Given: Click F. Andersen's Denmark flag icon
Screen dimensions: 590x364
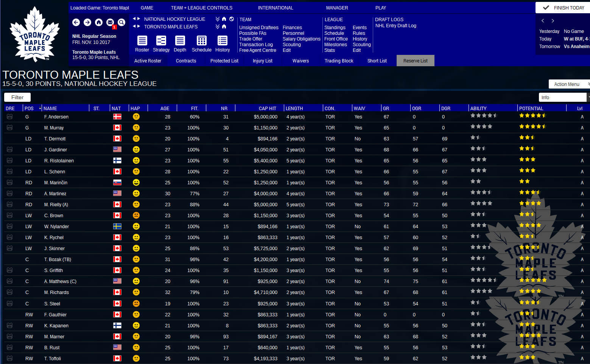Looking at the screenshot, I should (117, 117).
